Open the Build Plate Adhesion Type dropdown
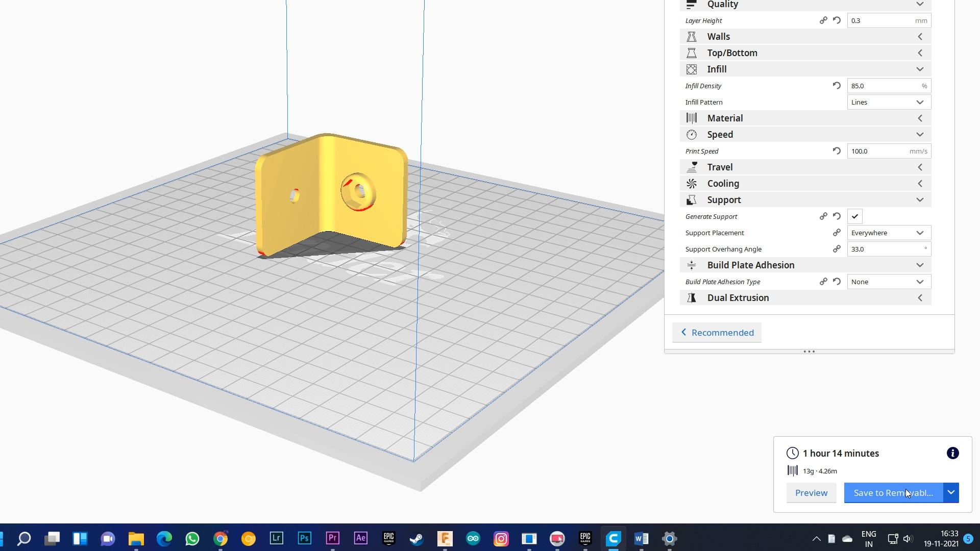This screenshot has width=980, height=551. click(x=889, y=281)
